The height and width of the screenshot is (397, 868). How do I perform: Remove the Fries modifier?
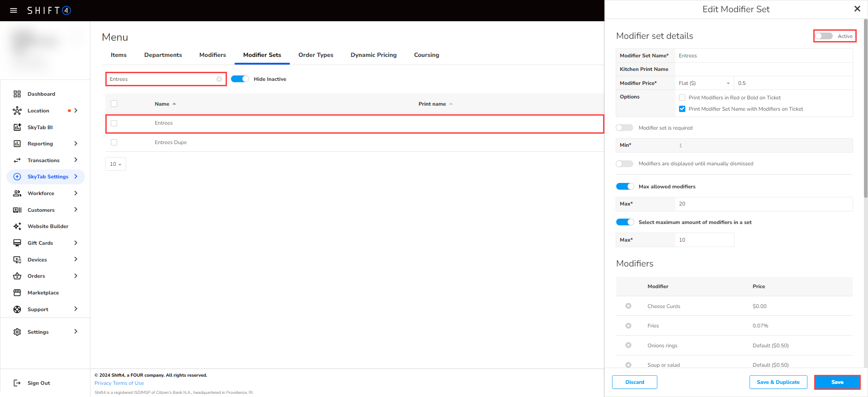pyautogui.click(x=628, y=326)
